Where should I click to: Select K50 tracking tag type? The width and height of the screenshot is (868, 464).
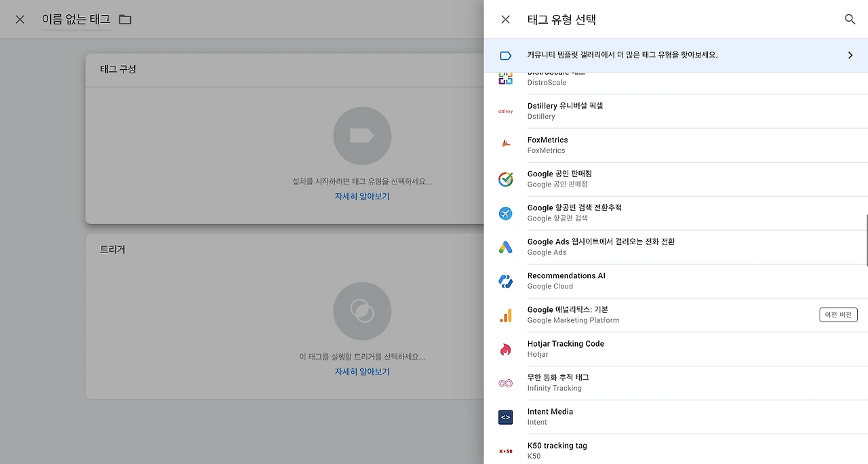[x=675, y=449]
